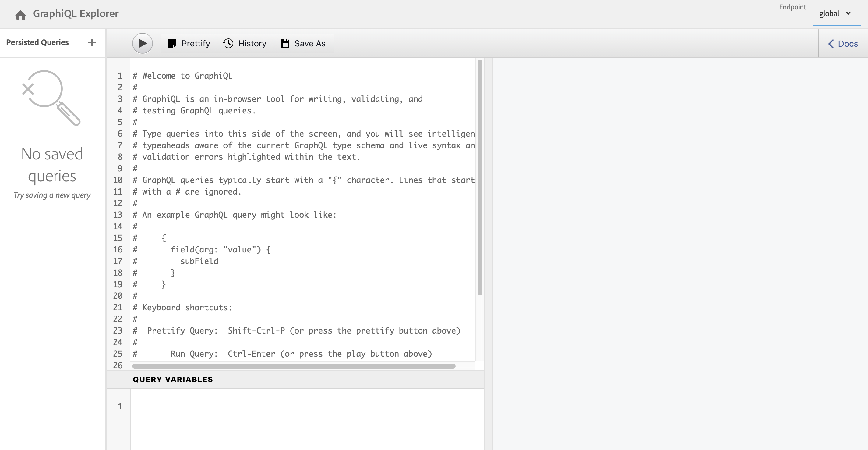
Task: Click the Prettify button label
Action: (196, 43)
